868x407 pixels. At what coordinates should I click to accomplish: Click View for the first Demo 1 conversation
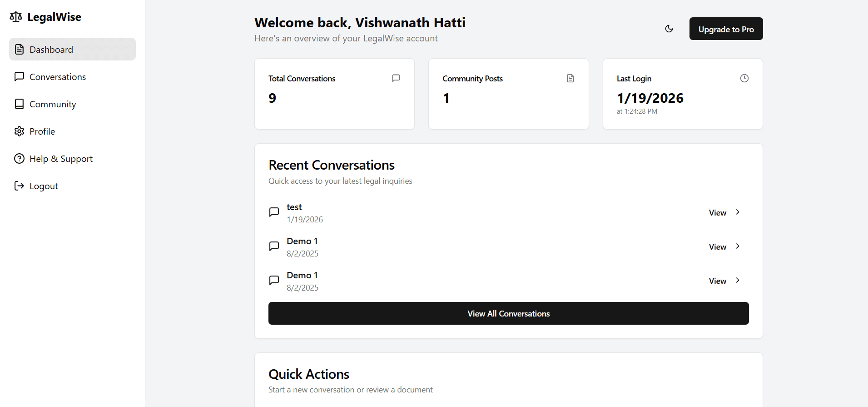coord(718,247)
